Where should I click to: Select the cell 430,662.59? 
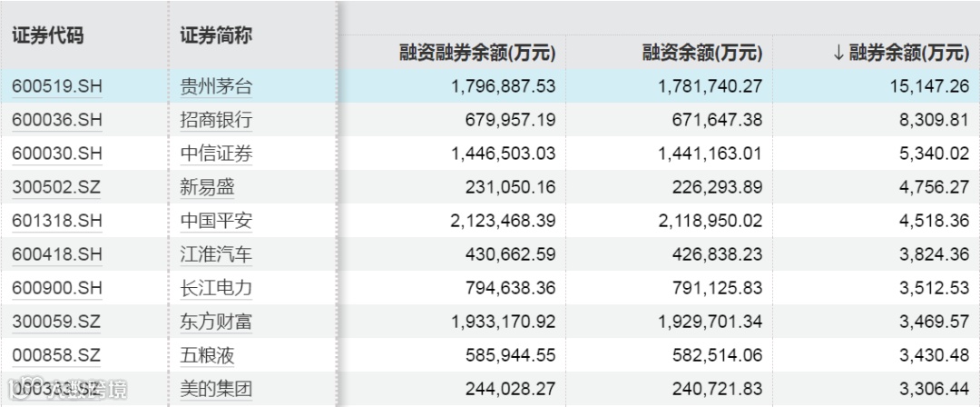(511, 255)
